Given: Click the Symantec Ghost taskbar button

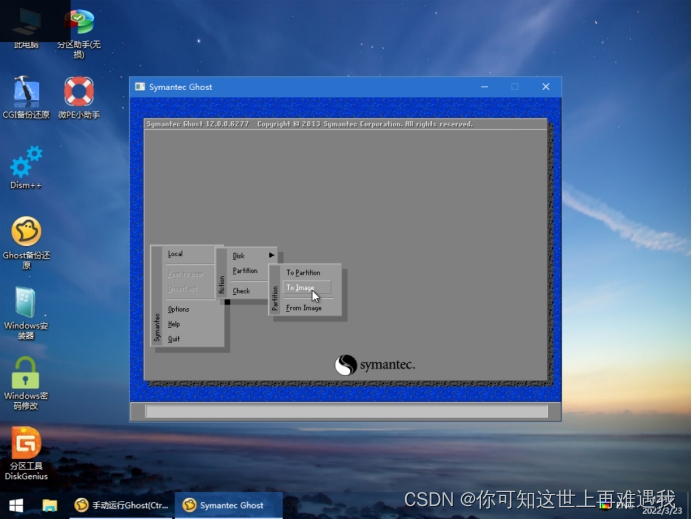Looking at the screenshot, I should point(229,505).
